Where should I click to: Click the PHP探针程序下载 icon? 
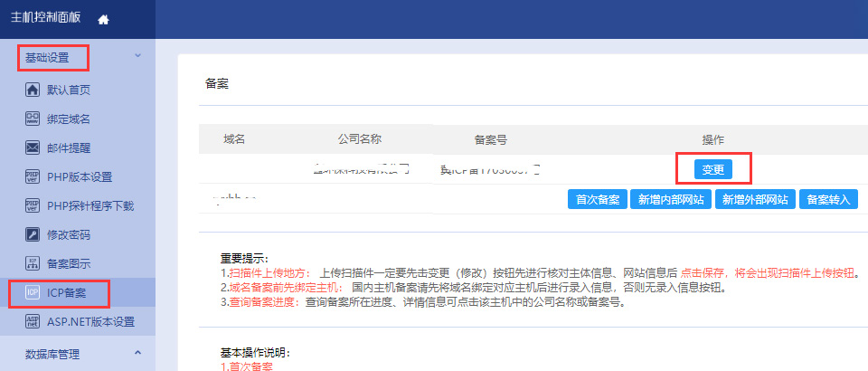(x=32, y=205)
